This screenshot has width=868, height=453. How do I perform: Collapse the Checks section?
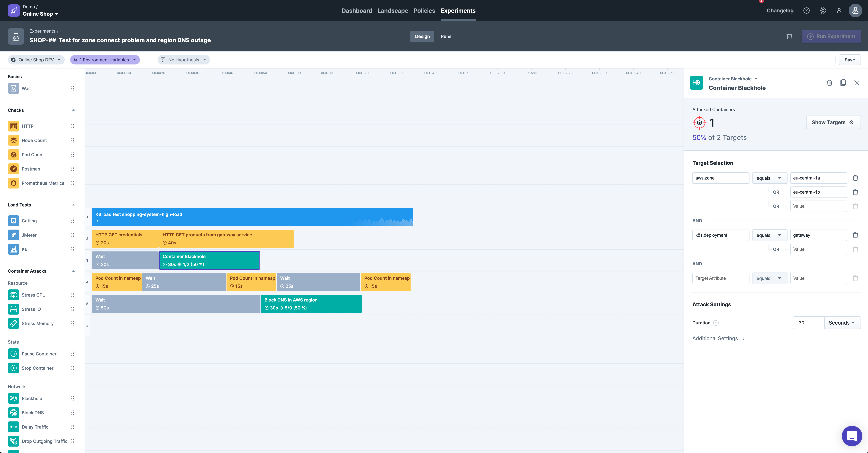pos(74,110)
